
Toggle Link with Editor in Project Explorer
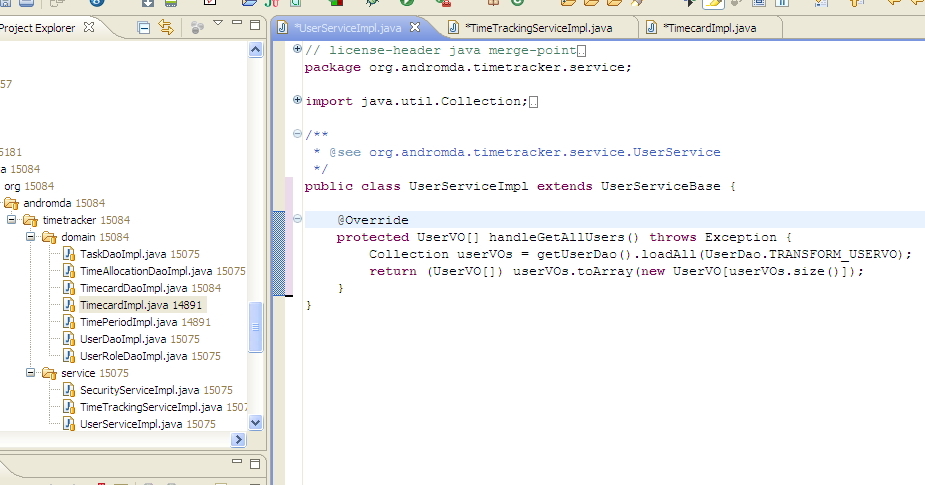(x=166, y=28)
